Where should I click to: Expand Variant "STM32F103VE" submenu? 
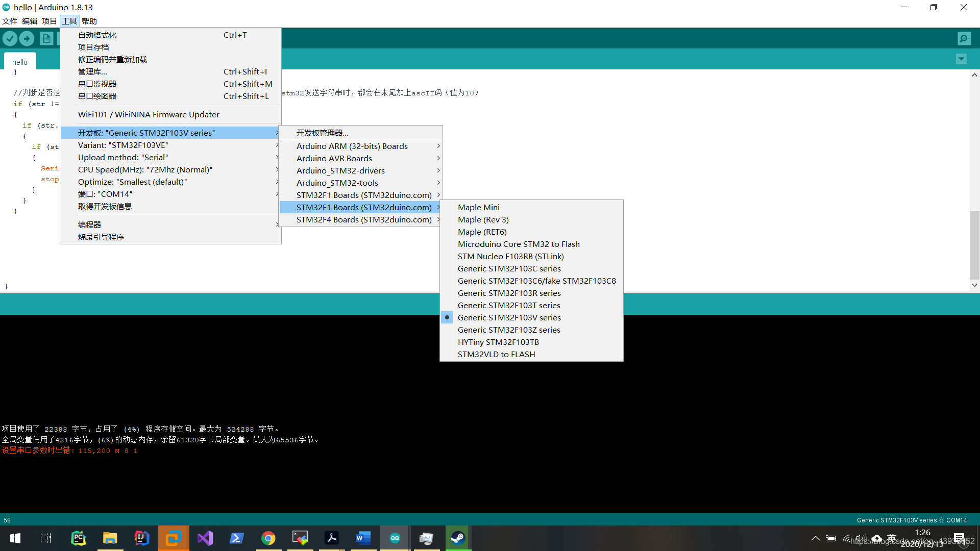[x=170, y=145]
